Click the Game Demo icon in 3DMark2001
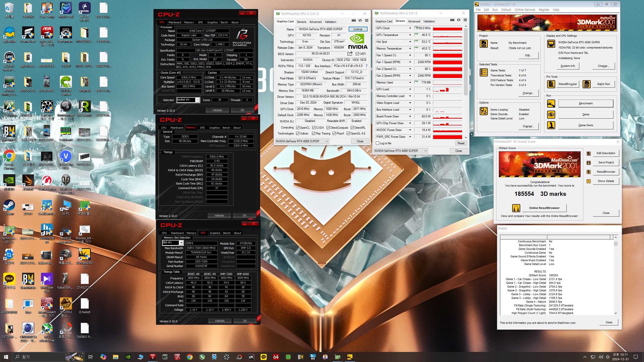The image size is (644, 362). (551, 125)
